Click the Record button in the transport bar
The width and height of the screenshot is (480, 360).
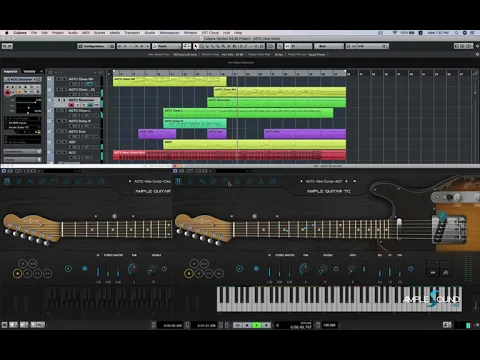[266, 325]
